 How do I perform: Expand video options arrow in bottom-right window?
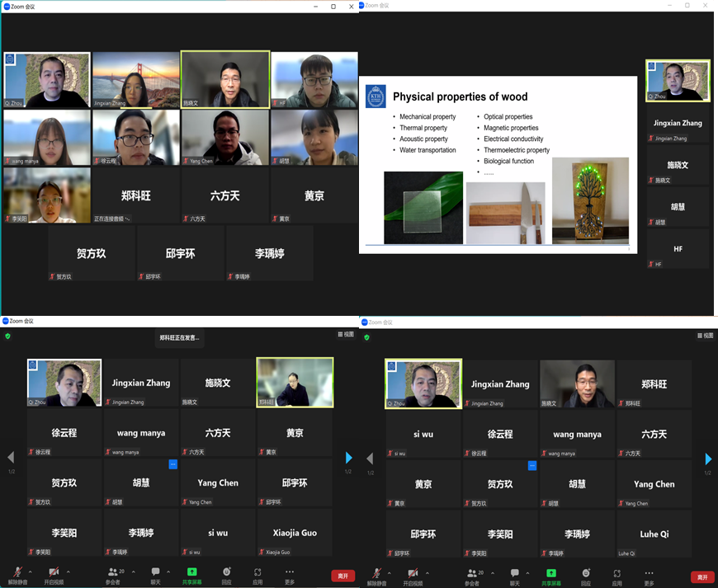tap(427, 572)
